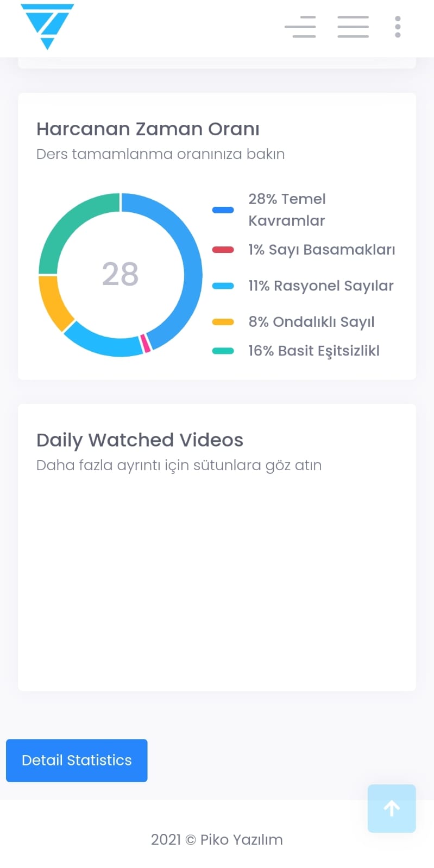Click the small pink donut chart segment
The image size is (434, 868).
pos(146,344)
